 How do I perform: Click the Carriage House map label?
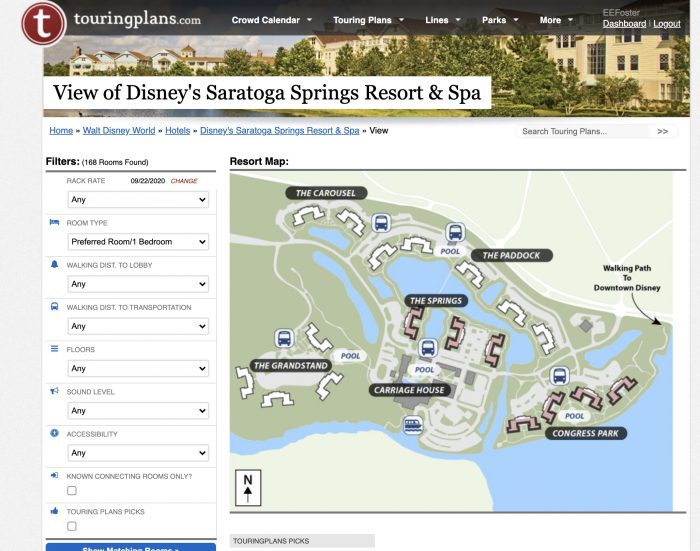pos(409,390)
